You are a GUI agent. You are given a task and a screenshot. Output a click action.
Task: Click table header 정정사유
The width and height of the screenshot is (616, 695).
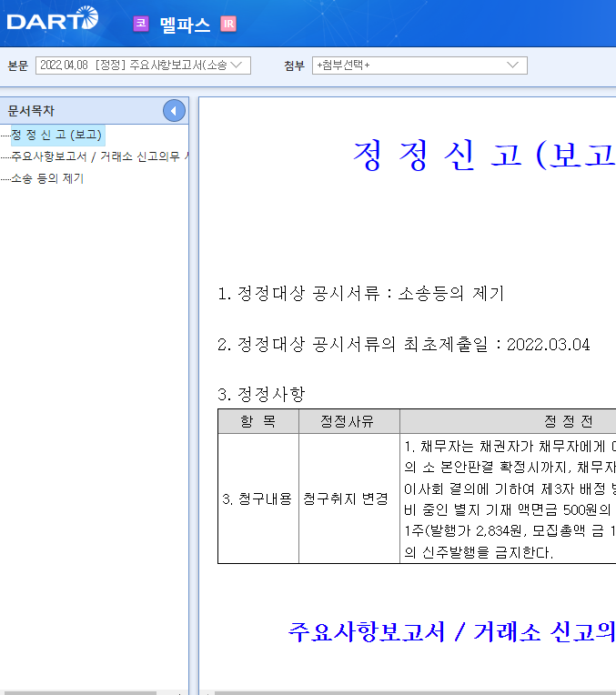pos(348,421)
